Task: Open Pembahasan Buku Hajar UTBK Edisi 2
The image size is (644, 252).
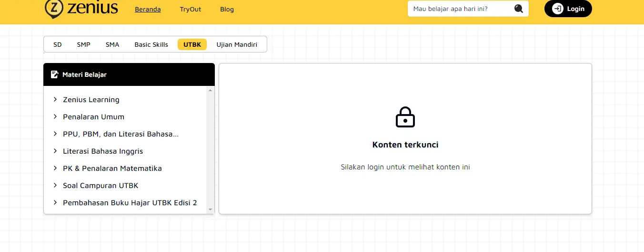Action: pyautogui.click(x=130, y=203)
